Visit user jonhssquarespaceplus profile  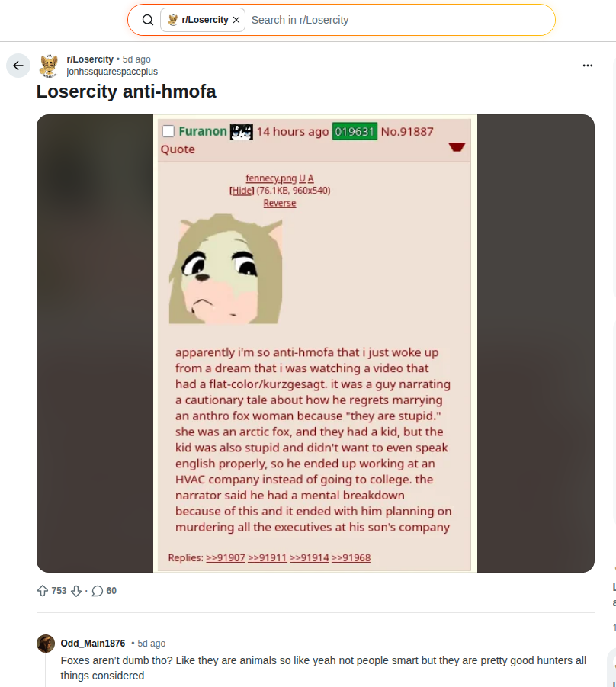click(112, 72)
